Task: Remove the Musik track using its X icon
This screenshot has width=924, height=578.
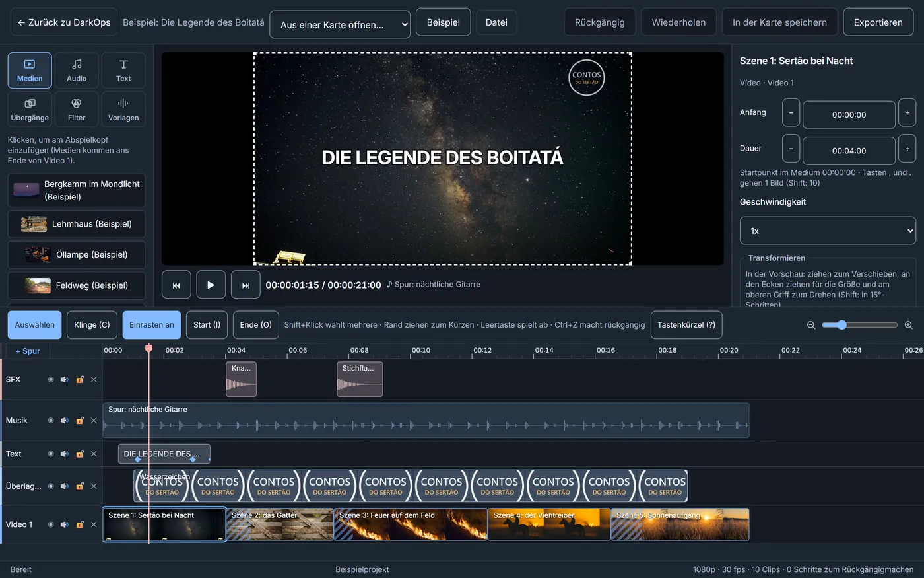Action: [94, 421]
